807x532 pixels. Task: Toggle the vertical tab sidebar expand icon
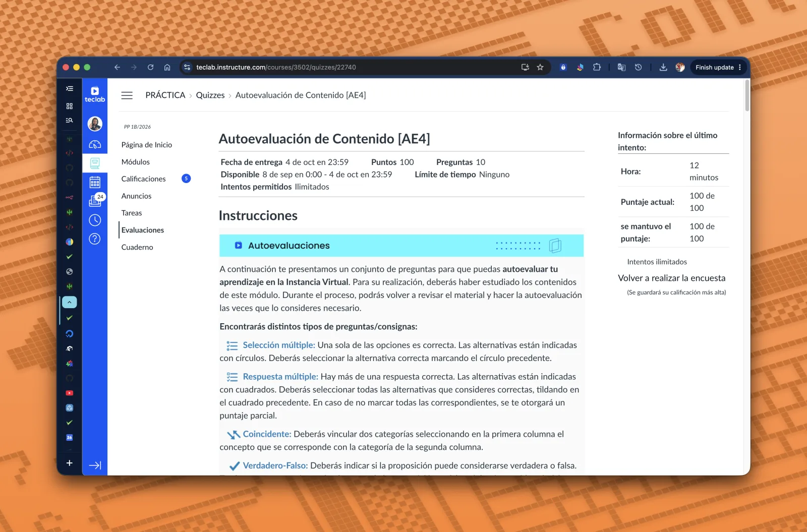(x=70, y=88)
